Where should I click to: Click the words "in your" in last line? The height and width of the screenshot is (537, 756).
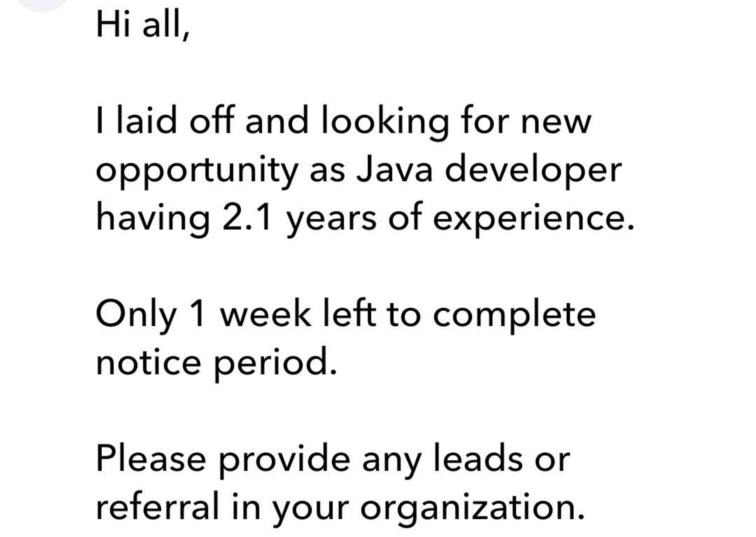(x=290, y=509)
